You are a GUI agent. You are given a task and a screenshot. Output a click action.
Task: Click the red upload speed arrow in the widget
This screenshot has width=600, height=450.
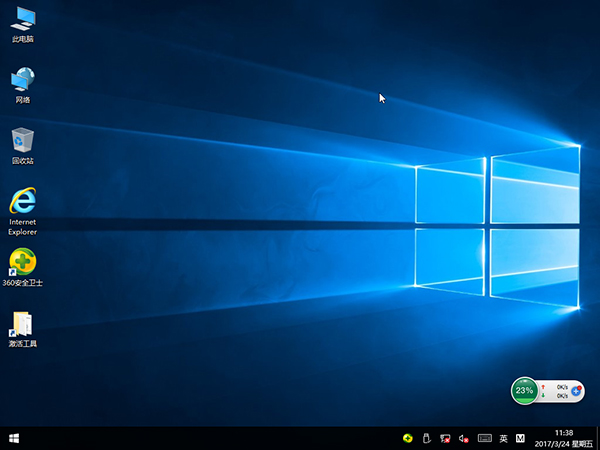tap(543, 386)
